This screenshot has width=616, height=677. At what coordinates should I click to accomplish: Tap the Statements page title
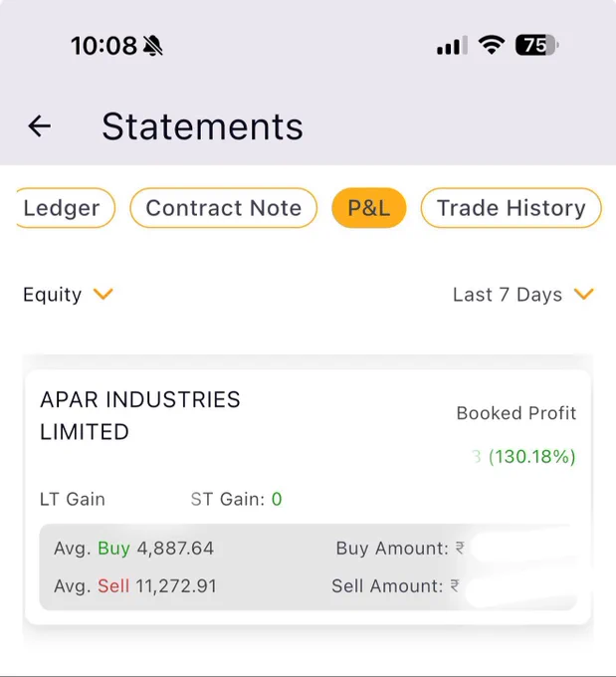coord(202,126)
